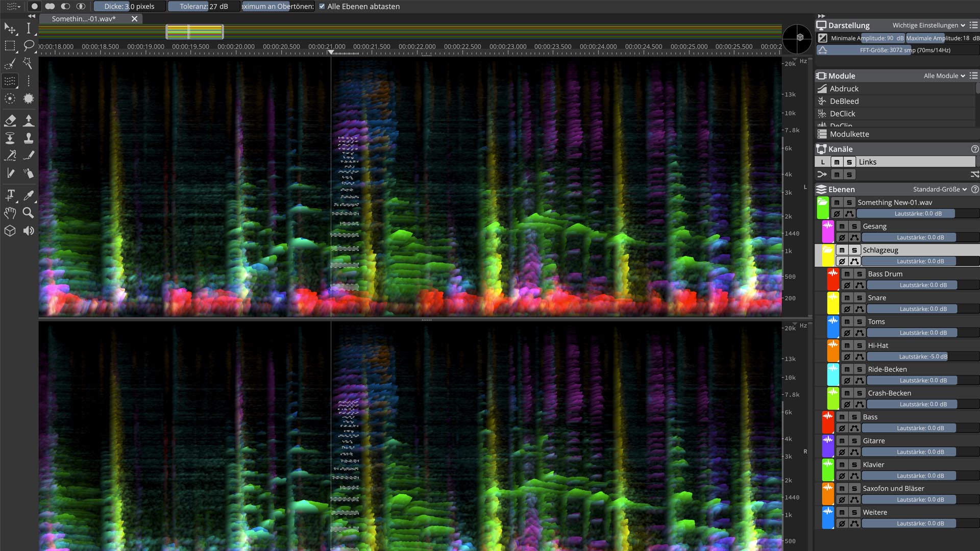
Task: Adjust the Dicke thickness slider
Action: [x=130, y=6]
